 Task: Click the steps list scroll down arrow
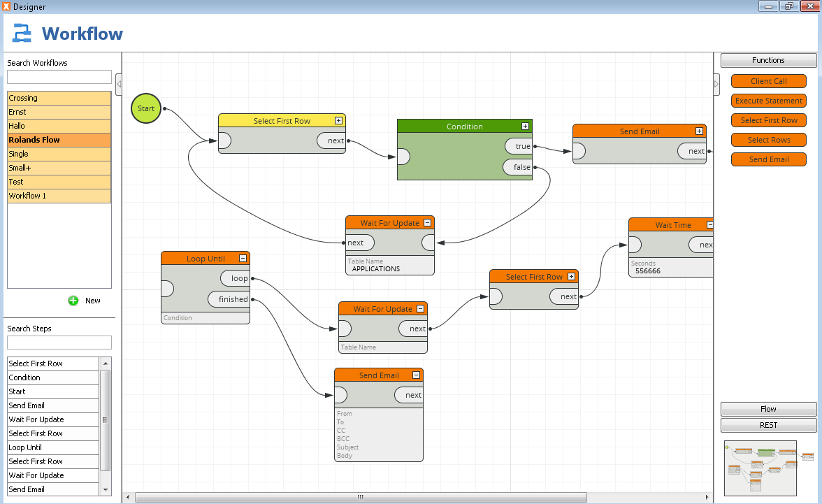tap(106, 490)
